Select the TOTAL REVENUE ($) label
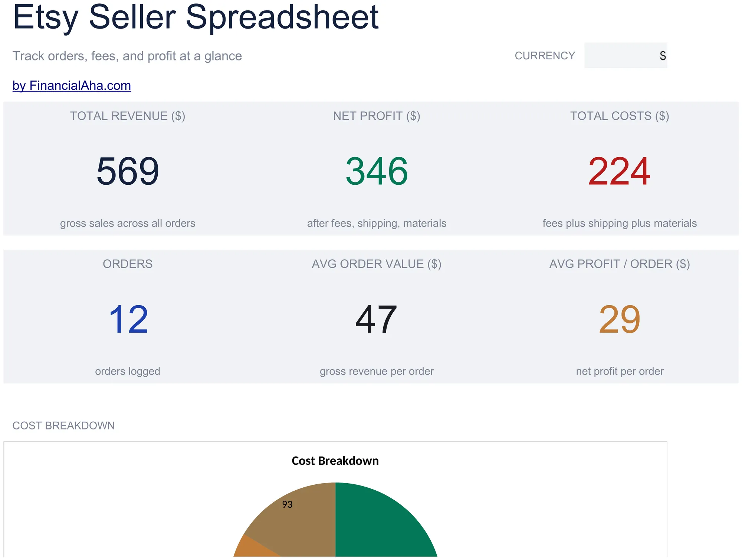742x560 pixels. [x=128, y=116]
